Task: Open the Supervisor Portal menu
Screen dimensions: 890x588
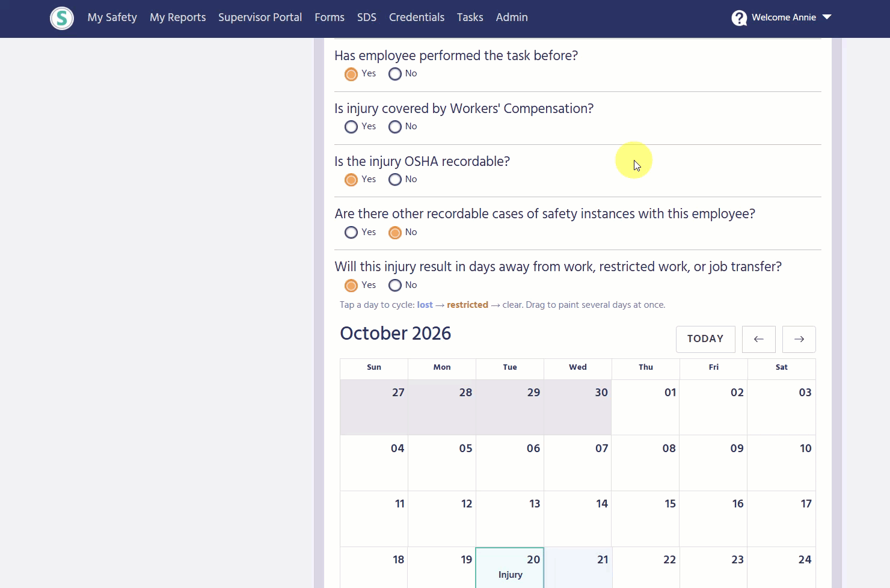Action: coord(260,17)
